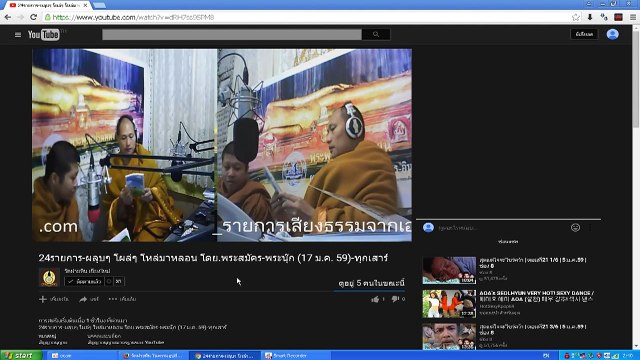The height and width of the screenshot is (360, 640).
Task: Open the Windows Start button
Action: point(20,356)
